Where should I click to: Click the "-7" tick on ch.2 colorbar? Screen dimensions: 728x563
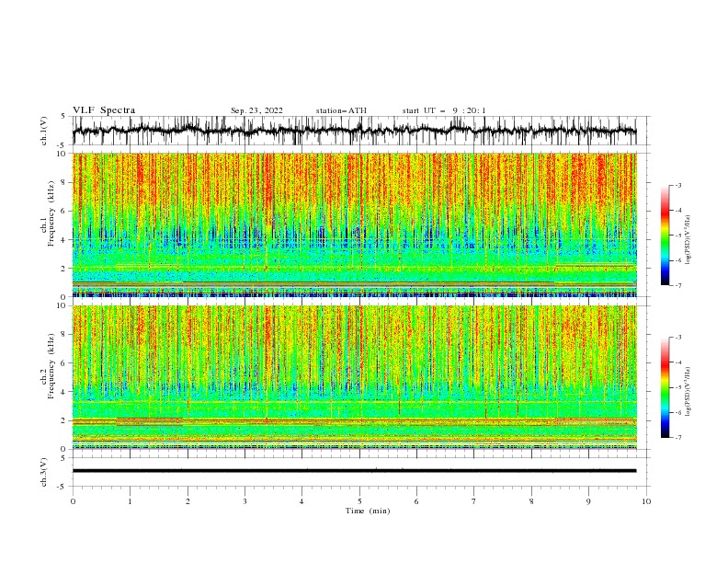[x=677, y=438]
